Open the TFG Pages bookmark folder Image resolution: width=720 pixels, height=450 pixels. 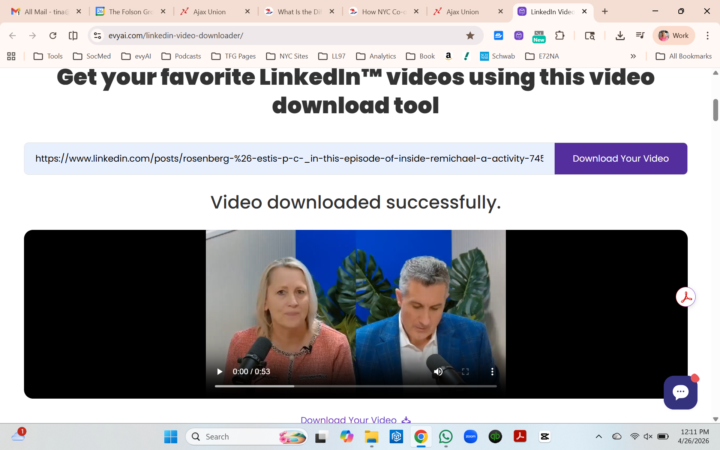tap(233, 56)
